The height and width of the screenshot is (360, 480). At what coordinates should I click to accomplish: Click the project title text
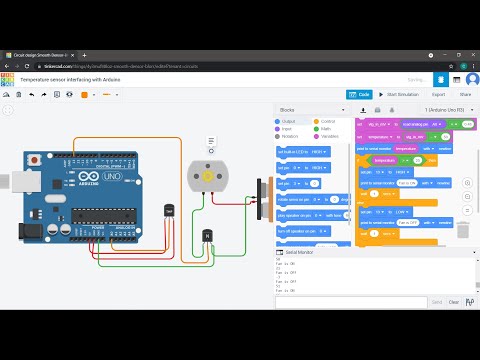70,80
